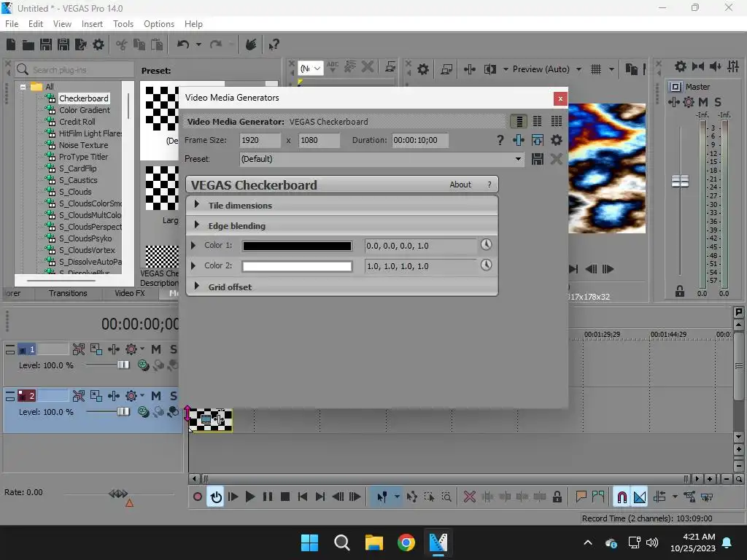Click the Lock event padlock icon
This screenshot has width=747, height=560.
point(557,497)
